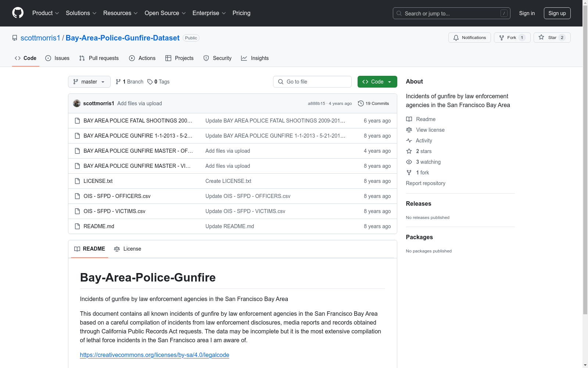Viewport: 588px width, 368px height.
Task: Click the file icon for OIS - SFPD - VICTIMS.csv
Action: coord(77,211)
